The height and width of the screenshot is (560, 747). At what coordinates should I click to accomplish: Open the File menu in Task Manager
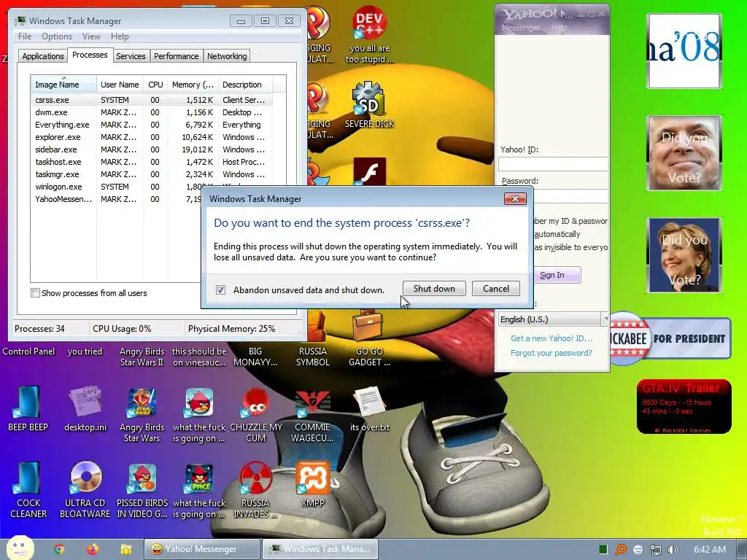[x=25, y=36]
